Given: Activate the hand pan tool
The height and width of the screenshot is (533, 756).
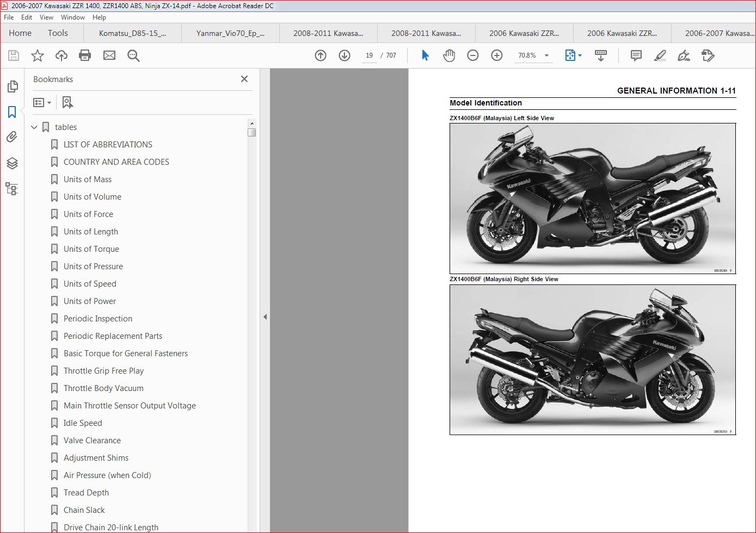Looking at the screenshot, I should click(449, 55).
